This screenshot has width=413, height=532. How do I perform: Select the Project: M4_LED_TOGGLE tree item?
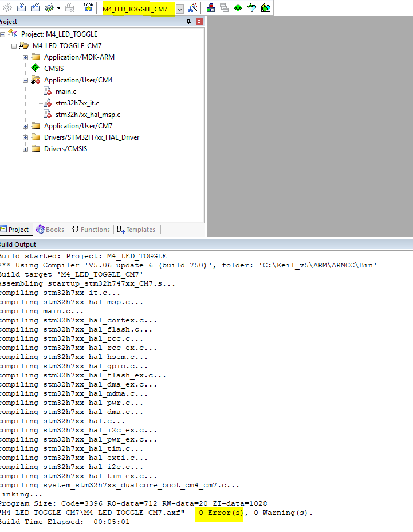pos(59,34)
